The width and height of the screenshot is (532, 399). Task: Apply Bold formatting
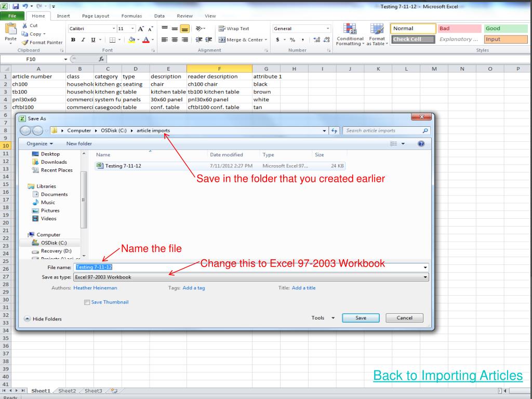click(x=73, y=39)
